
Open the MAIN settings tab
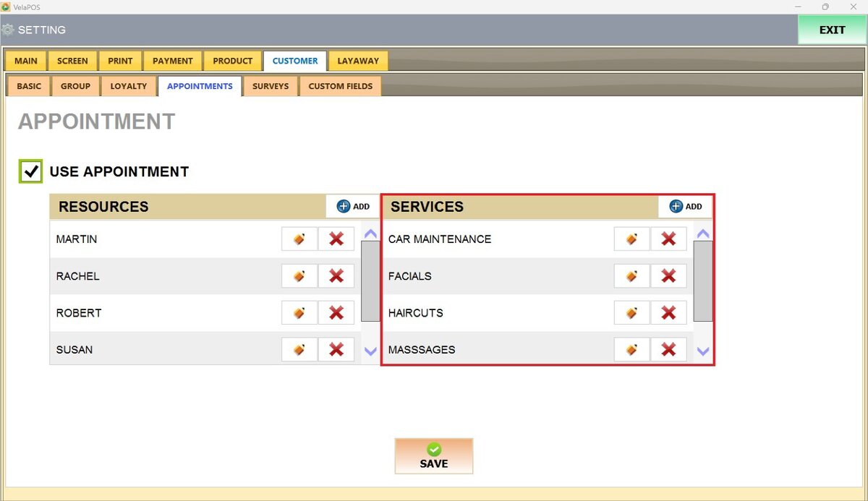coord(26,61)
